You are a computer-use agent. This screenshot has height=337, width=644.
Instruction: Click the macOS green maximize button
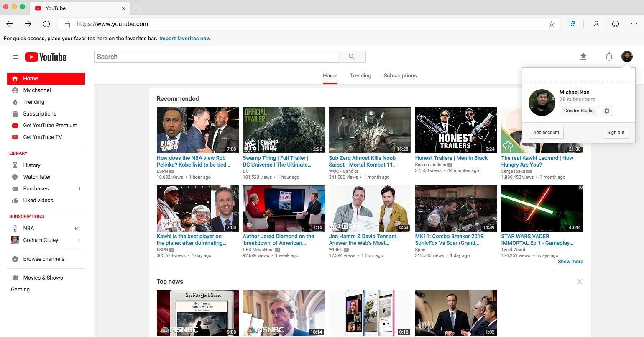(x=23, y=7)
